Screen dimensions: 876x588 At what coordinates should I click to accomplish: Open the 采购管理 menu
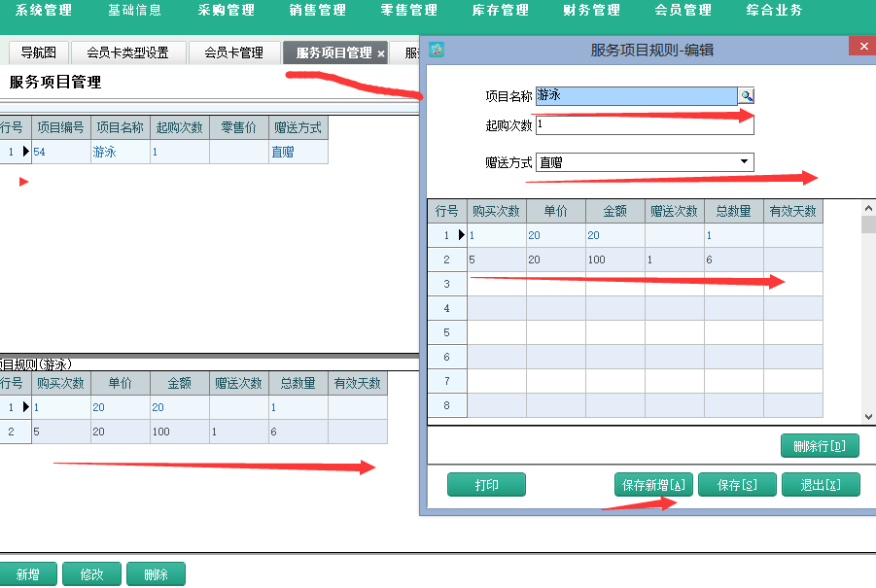click(227, 10)
